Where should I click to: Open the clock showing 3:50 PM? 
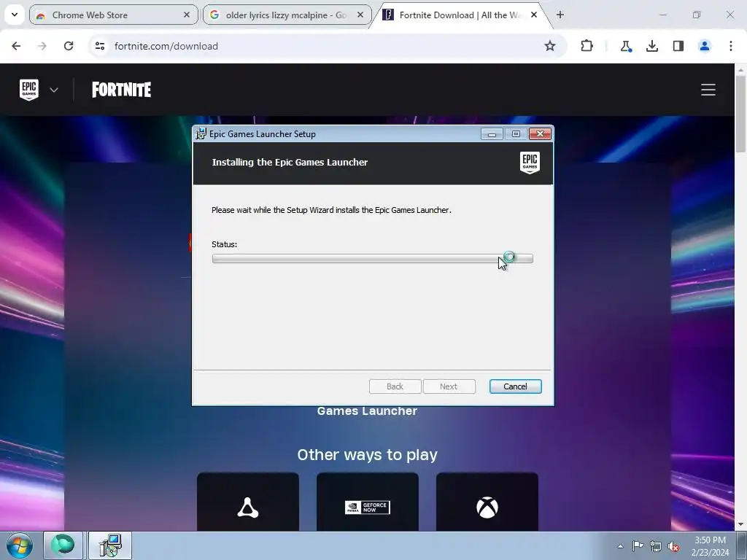[710, 546]
